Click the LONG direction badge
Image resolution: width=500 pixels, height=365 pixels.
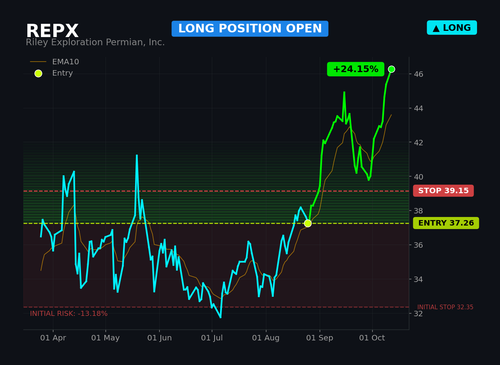(x=452, y=28)
